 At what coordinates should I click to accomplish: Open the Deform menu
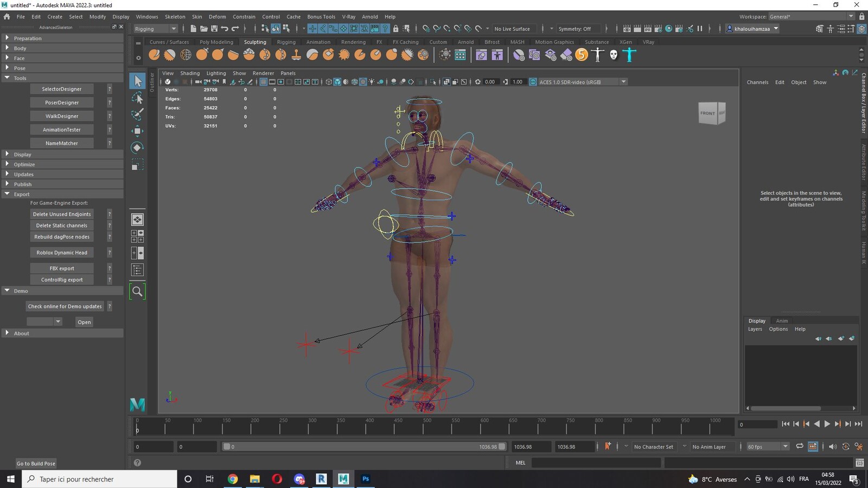tap(217, 17)
